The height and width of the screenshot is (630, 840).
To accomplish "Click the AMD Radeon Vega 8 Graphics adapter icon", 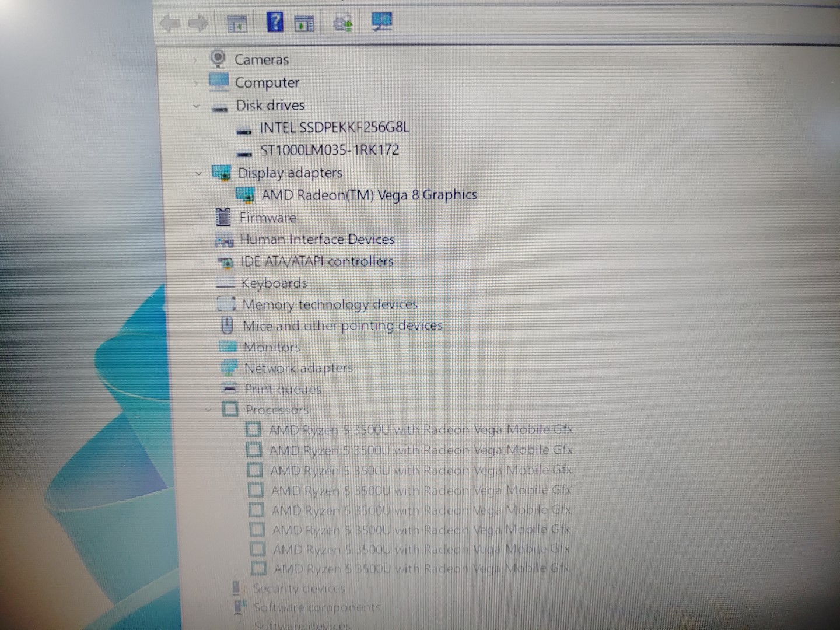I will tap(246, 195).
